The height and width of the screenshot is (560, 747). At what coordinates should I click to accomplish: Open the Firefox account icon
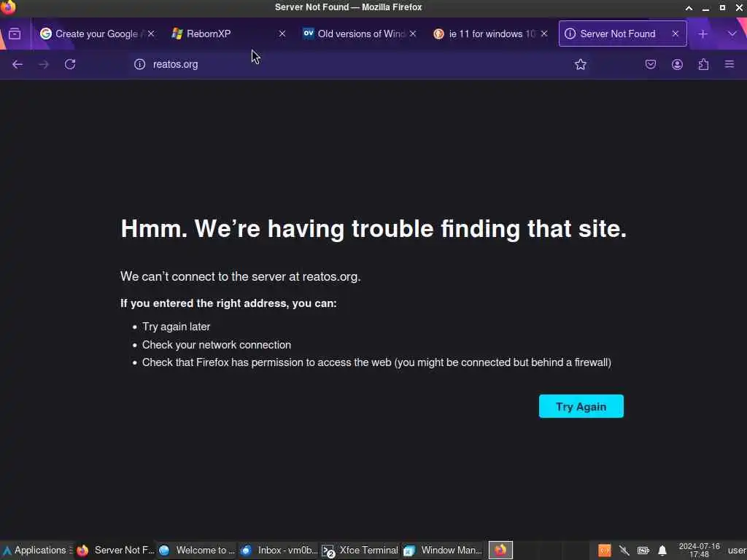click(677, 64)
